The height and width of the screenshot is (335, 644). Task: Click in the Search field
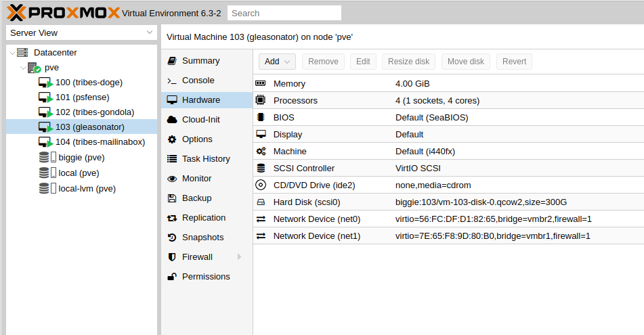click(x=284, y=13)
